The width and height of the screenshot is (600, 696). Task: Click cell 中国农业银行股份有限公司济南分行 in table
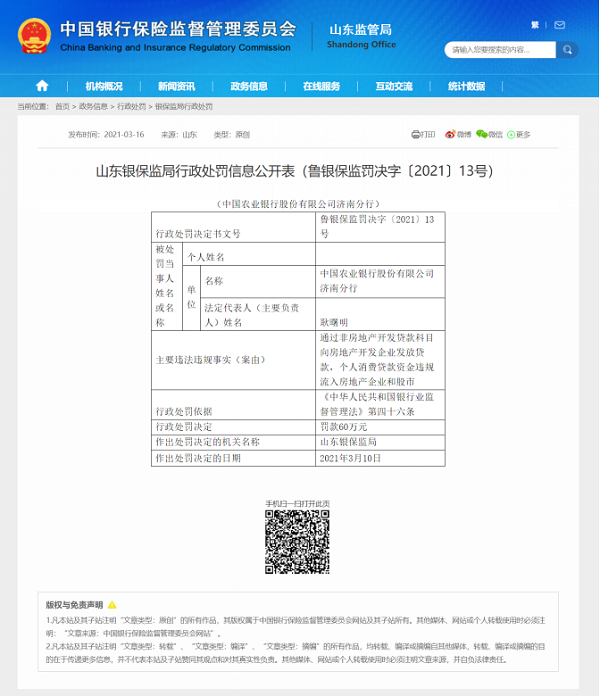point(377,281)
